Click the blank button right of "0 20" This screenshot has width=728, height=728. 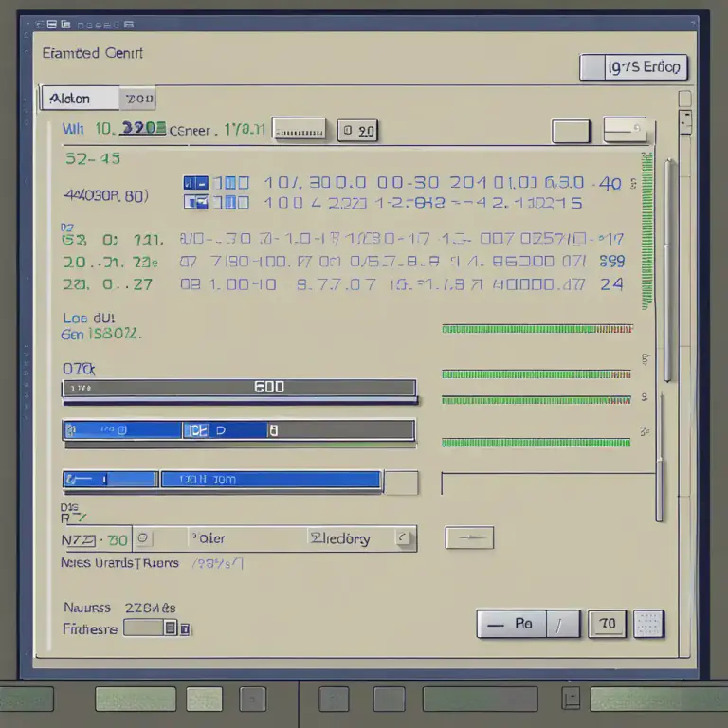tap(571, 132)
